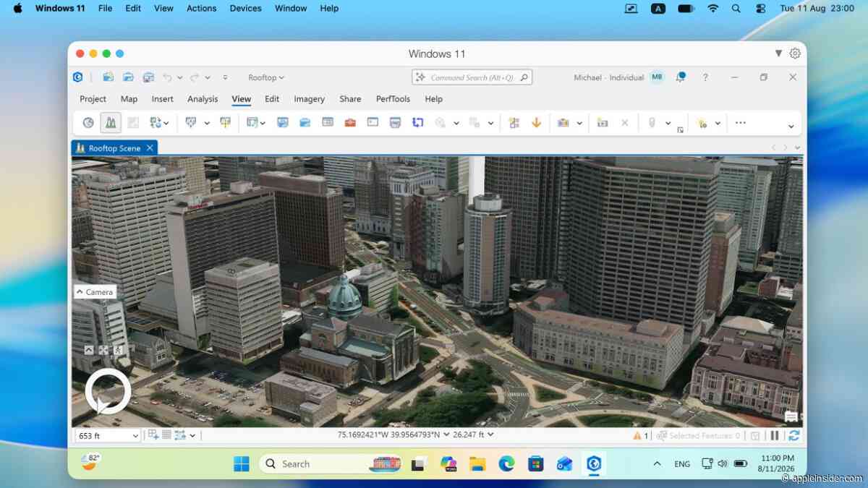Open Parallels window settings gear
The width and height of the screenshot is (868, 488).
coord(795,53)
